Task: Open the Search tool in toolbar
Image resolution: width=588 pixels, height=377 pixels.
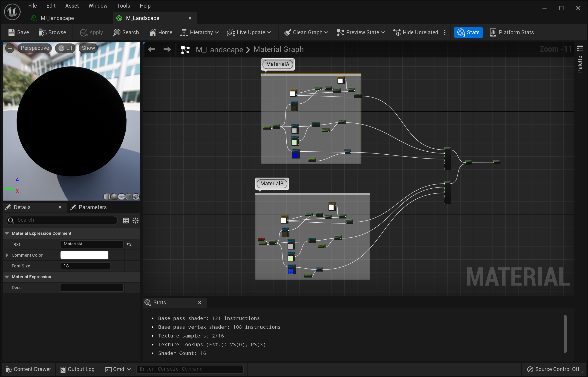Action: tap(126, 32)
